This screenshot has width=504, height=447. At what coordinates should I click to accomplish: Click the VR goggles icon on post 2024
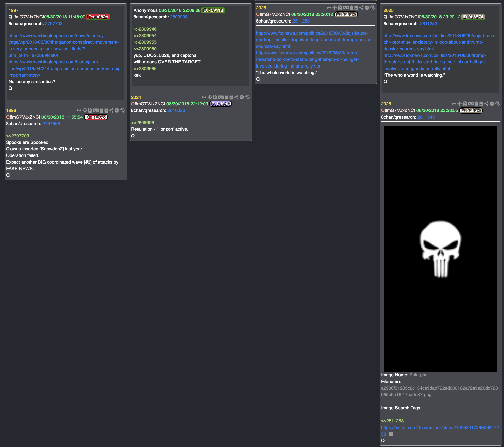click(221, 97)
